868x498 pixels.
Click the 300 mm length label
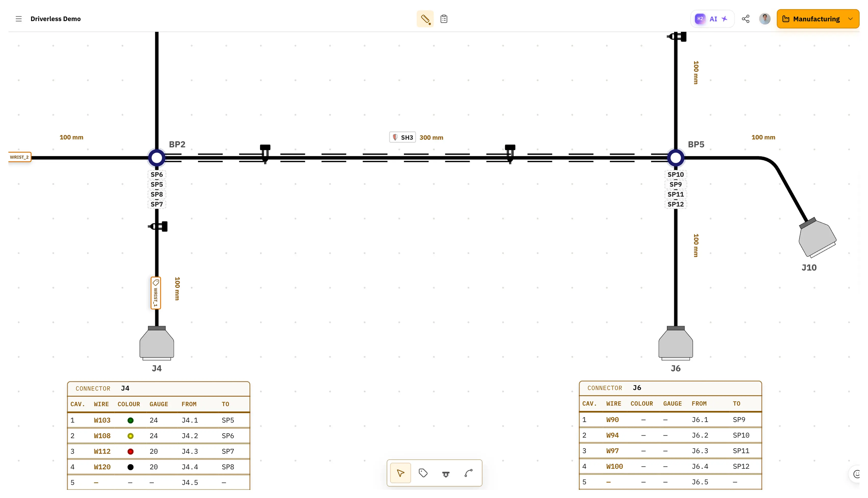tap(431, 137)
